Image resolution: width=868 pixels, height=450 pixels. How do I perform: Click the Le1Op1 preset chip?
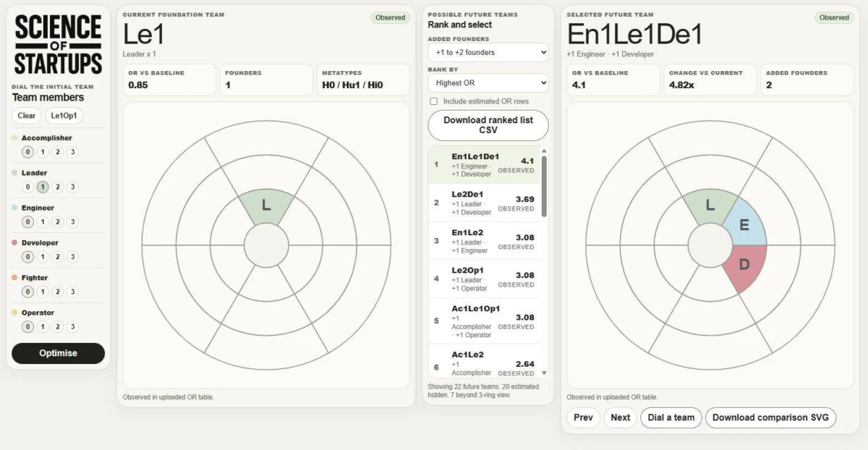coord(64,116)
